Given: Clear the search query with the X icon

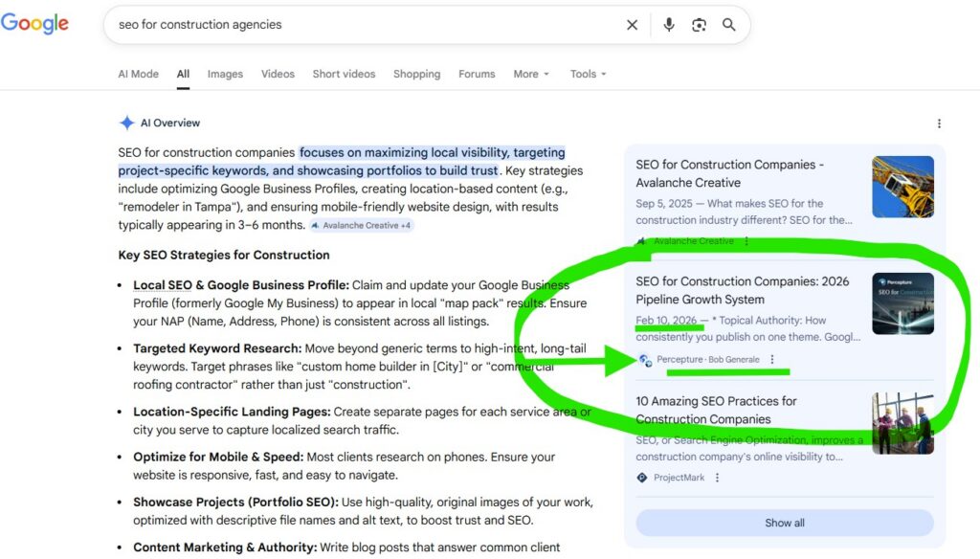Looking at the screenshot, I should click(632, 25).
